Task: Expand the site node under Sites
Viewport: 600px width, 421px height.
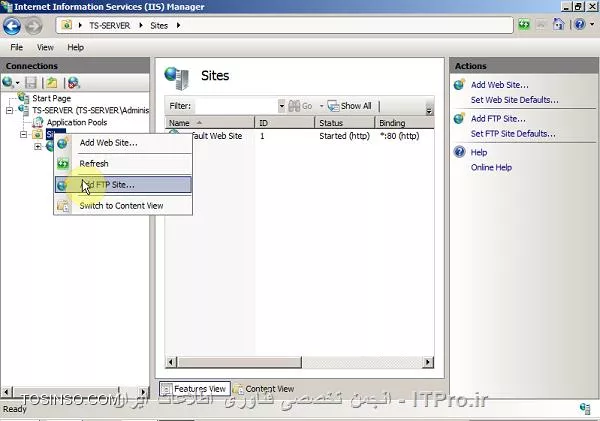Action: [38, 147]
